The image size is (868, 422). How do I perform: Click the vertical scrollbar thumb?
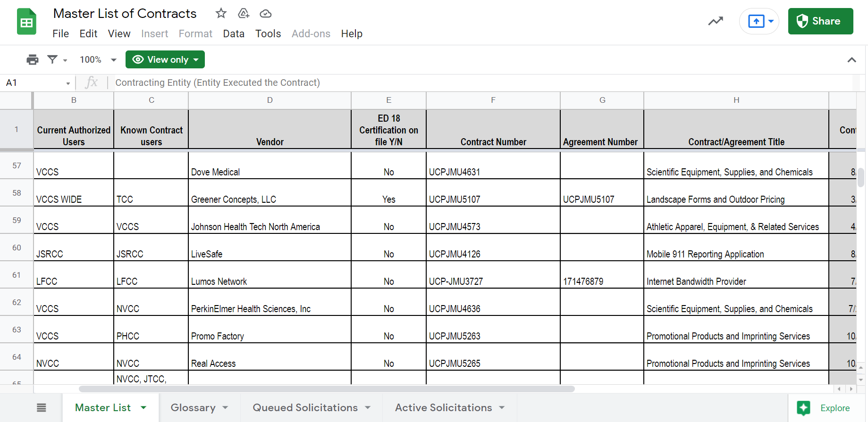861,177
